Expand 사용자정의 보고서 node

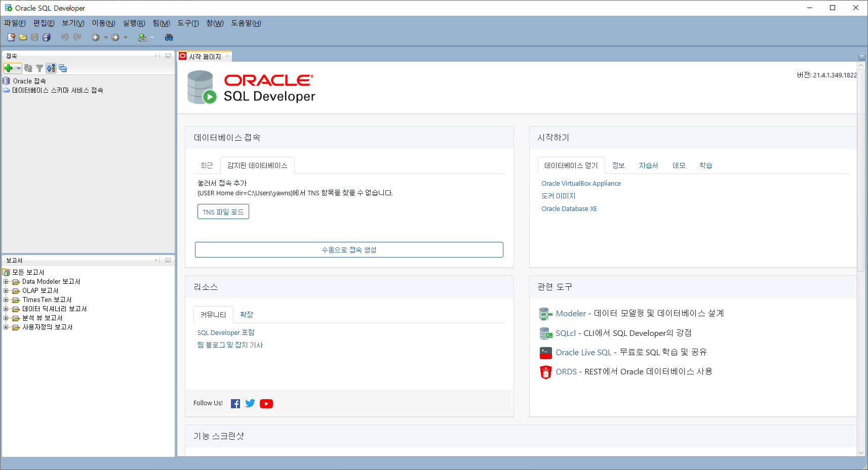click(x=6, y=327)
